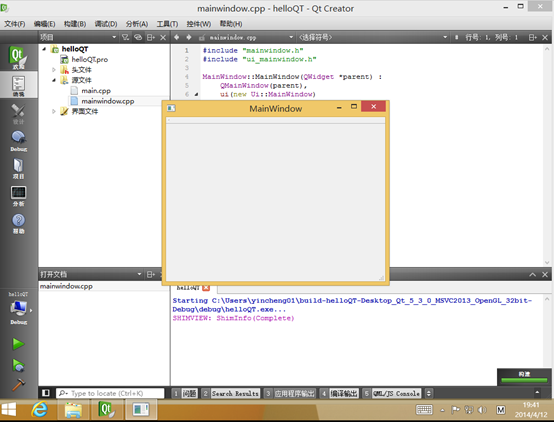
Task: Start debugging with the Run-Debug icon
Action: click(x=18, y=365)
